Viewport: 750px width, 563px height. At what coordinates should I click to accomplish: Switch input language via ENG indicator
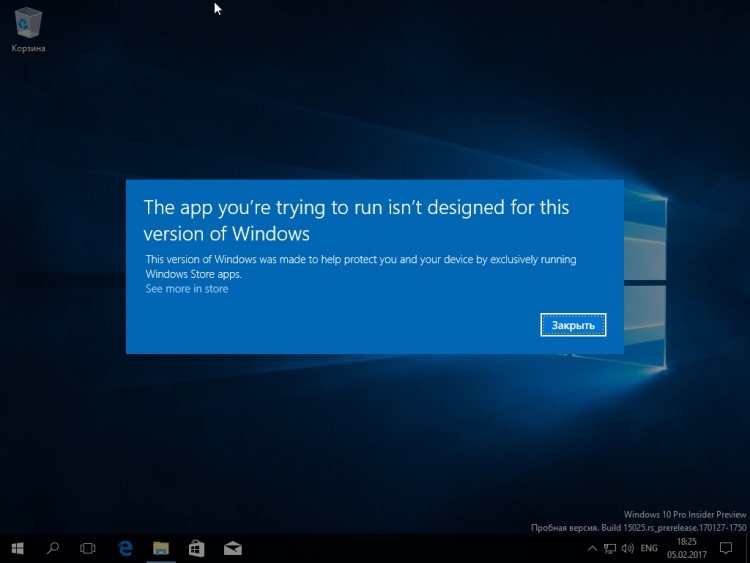649,548
